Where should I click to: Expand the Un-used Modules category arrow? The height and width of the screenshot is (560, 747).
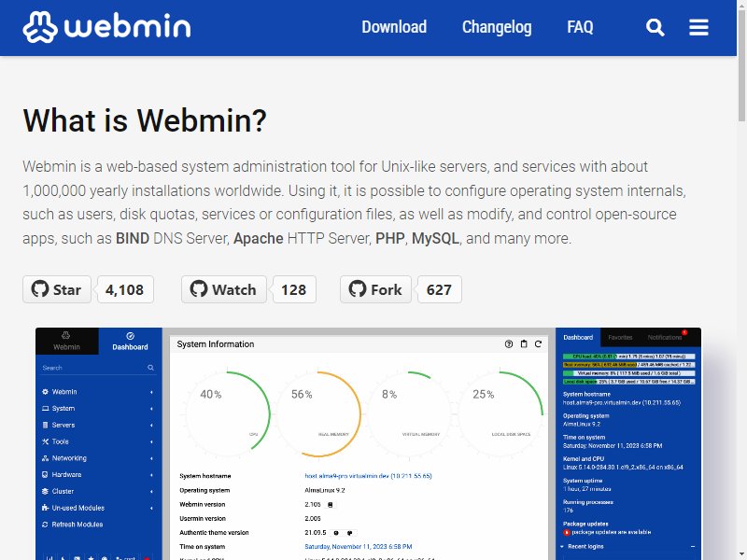pyautogui.click(x=151, y=508)
